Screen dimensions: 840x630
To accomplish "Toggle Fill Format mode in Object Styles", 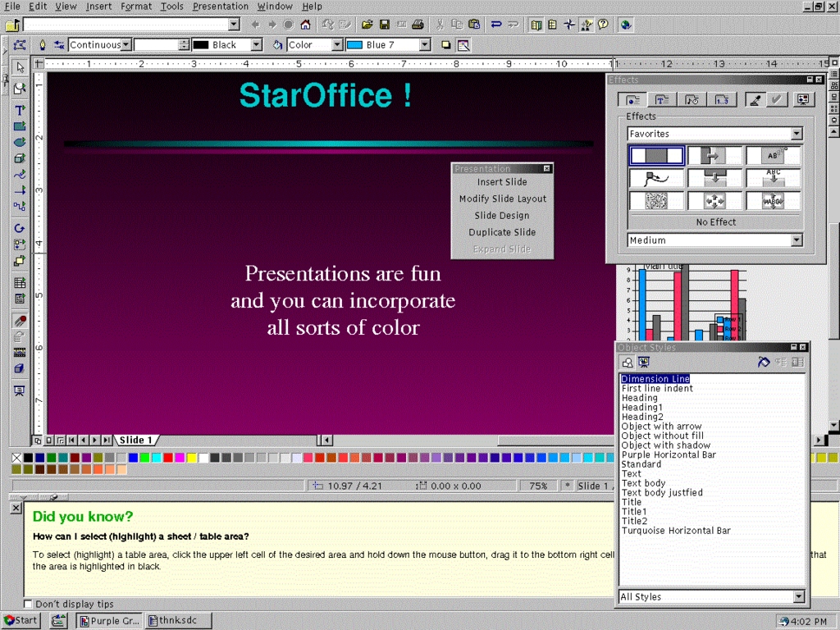I will point(764,362).
